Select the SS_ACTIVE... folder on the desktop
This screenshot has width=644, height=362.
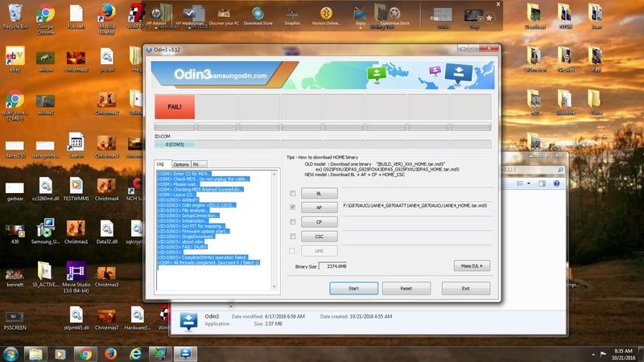(x=46, y=274)
